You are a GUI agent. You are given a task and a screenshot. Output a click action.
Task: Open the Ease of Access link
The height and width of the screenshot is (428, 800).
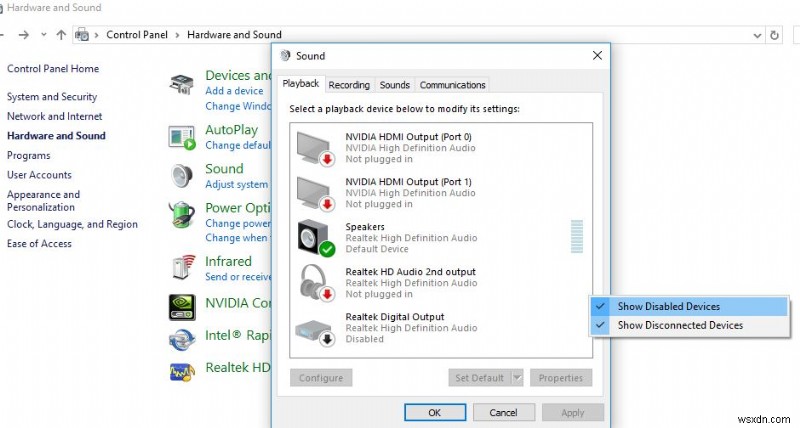39,244
